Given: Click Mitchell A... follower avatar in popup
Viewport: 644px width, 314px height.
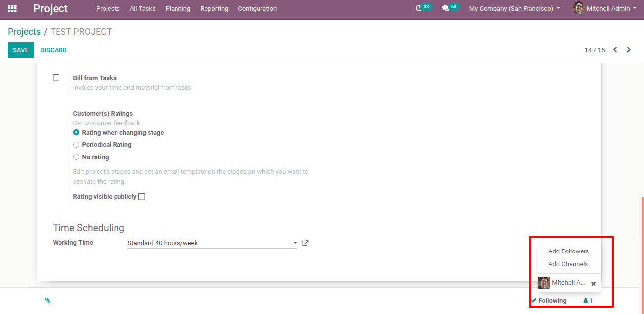Looking at the screenshot, I should point(544,283).
